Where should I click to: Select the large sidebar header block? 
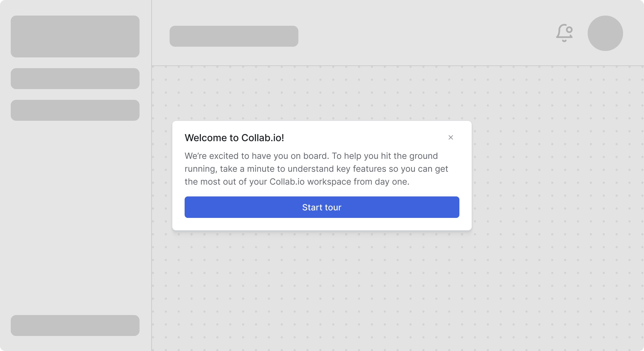click(75, 36)
